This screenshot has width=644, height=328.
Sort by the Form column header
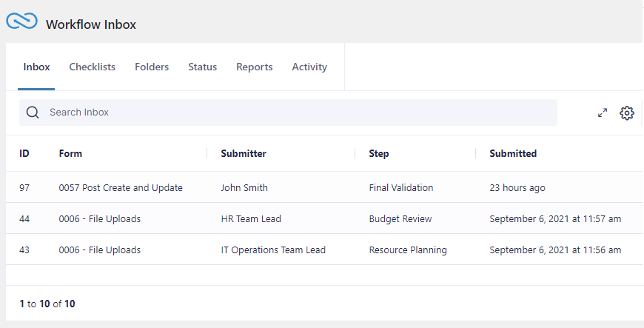point(70,153)
